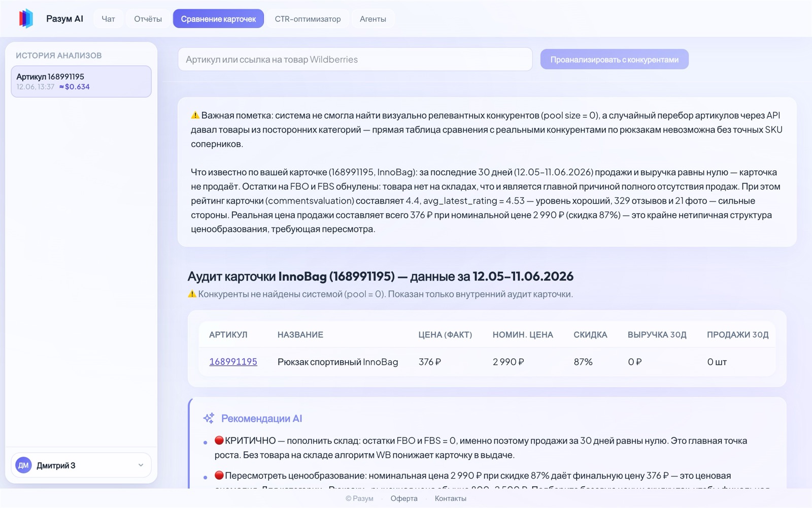Image resolution: width=812 pixels, height=508 pixels.
Task: Click the Разум AI brand name
Action: [x=64, y=19]
